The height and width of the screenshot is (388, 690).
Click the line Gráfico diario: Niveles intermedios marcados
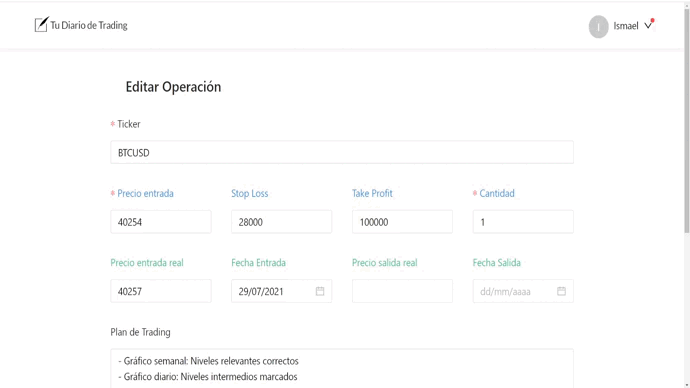tap(208, 377)
